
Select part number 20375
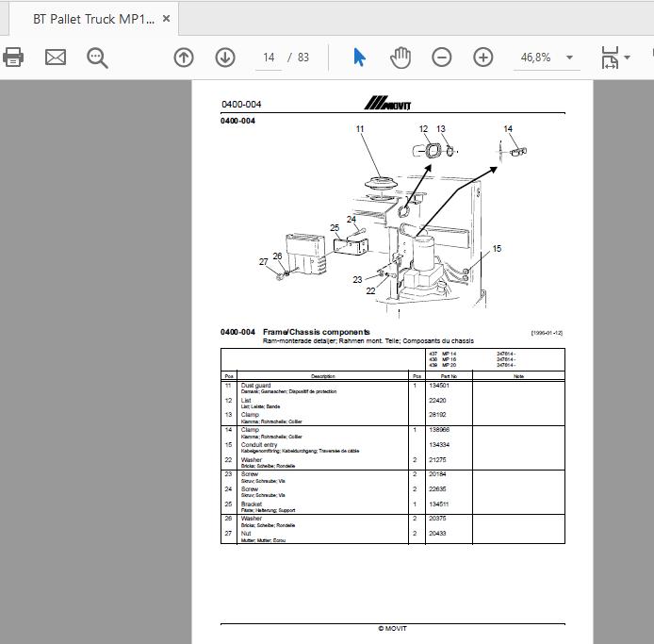pyautogui.click(x=437, y=518)
